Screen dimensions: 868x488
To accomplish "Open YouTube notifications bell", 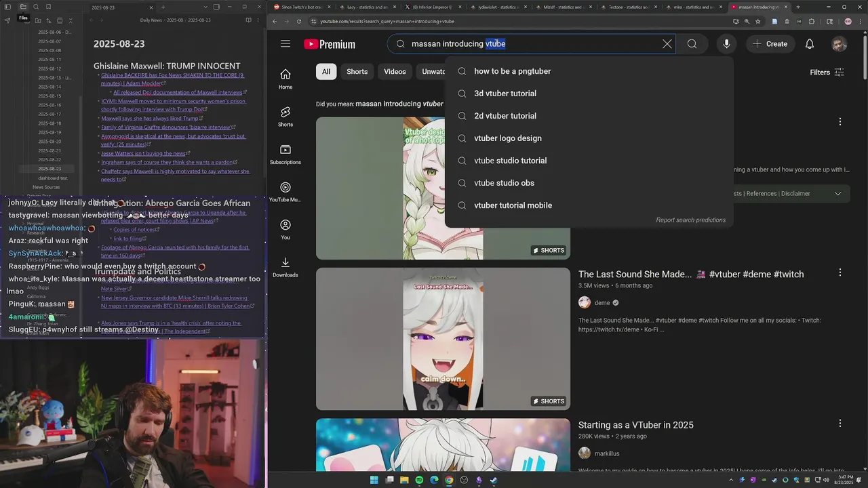I will coord(810,44).
